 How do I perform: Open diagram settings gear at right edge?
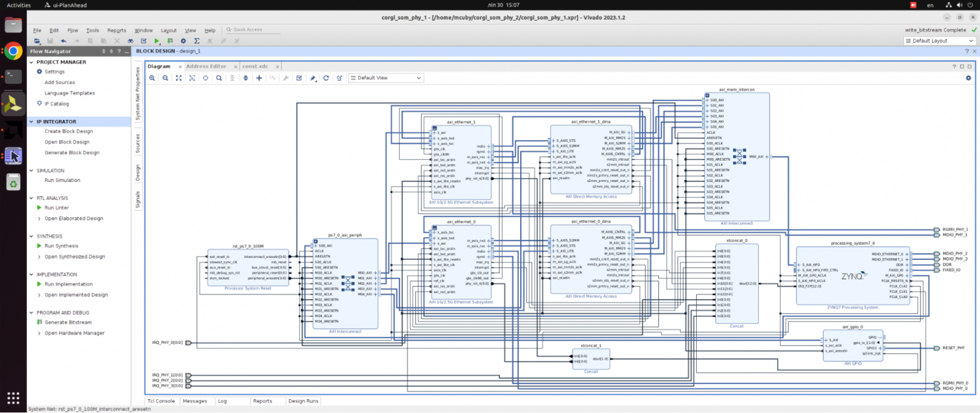tap(969, 78)
